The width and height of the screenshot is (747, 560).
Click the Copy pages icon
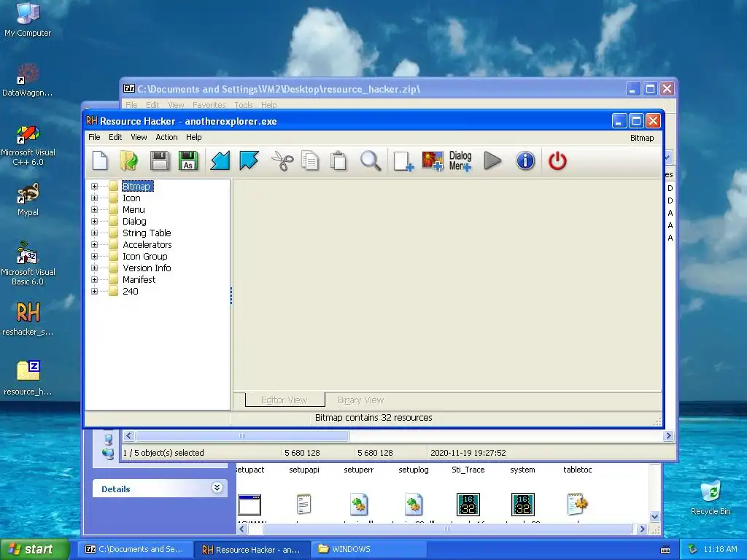[x=310, y=161]
